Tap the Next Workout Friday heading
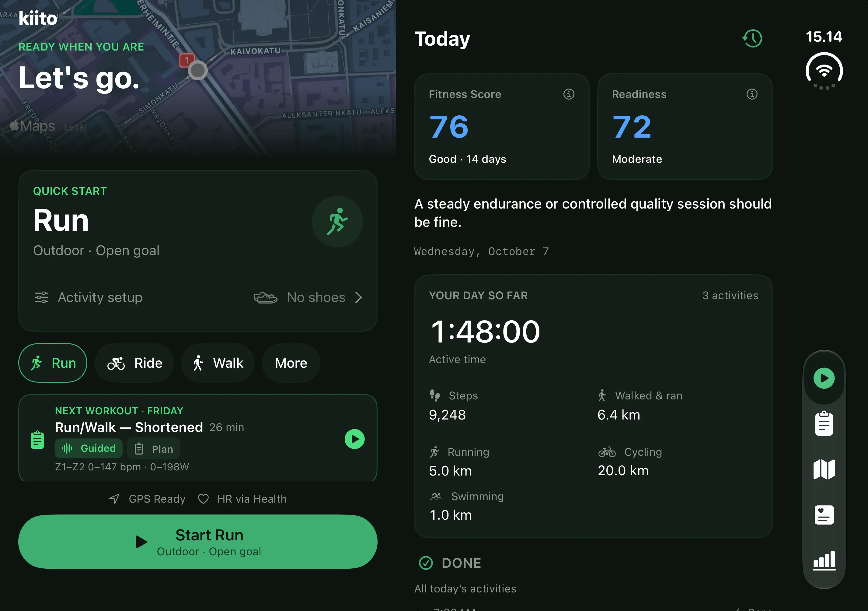 (119, 411)
